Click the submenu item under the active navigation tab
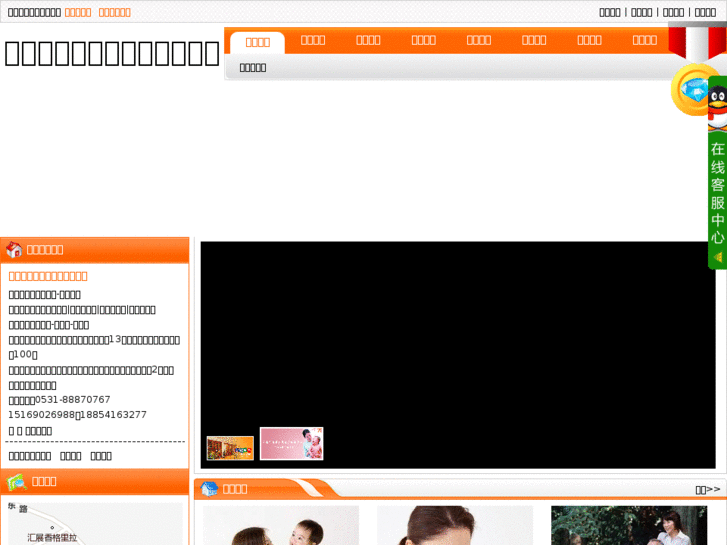Screen dimensions: 727x545 click(253, 68)
